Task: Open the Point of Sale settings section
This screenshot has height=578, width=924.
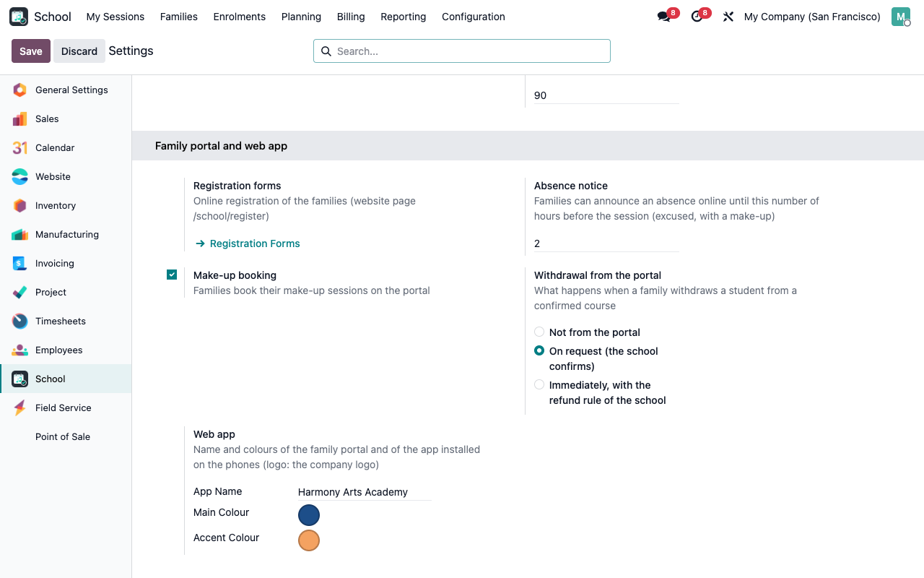Action: [63, 436]
